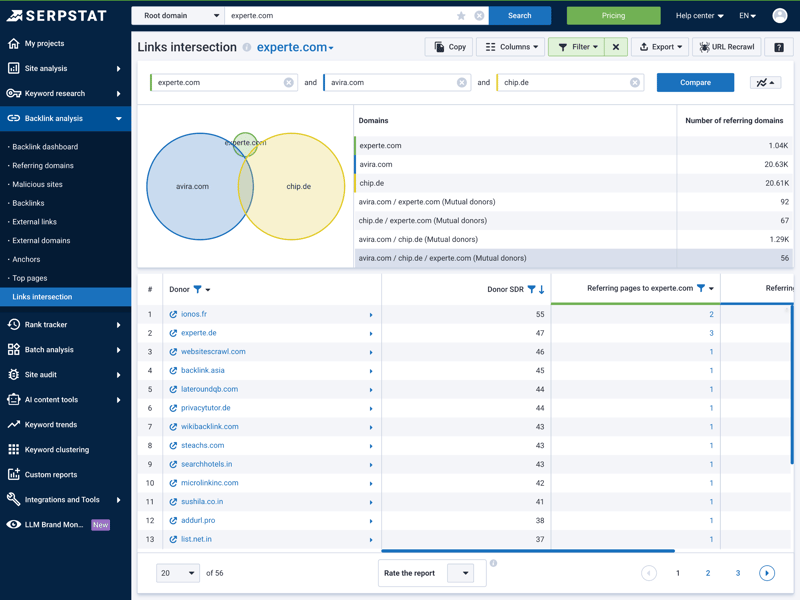Toggle the chart visibility button

[765, 83]
